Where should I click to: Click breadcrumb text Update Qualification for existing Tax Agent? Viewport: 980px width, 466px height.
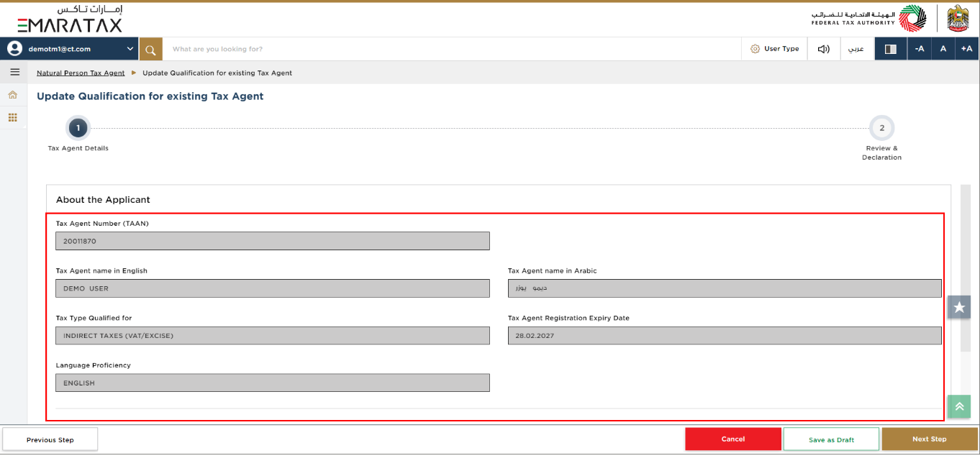[x=217, y=73]
